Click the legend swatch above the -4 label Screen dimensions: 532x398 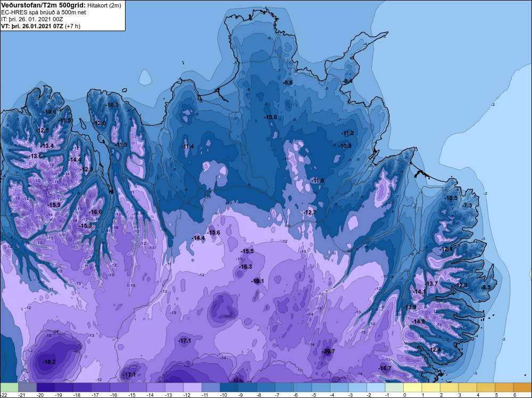coord(339,387)
